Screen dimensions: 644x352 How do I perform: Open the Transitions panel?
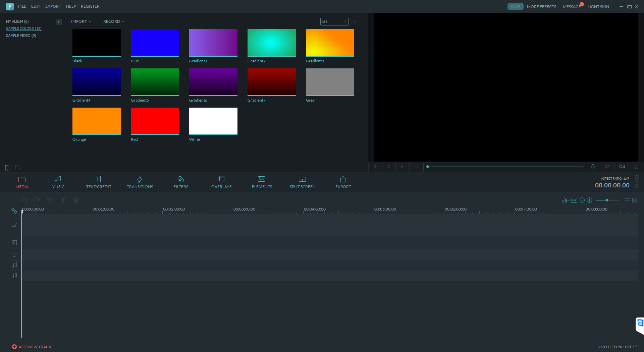tap(140, 182)
